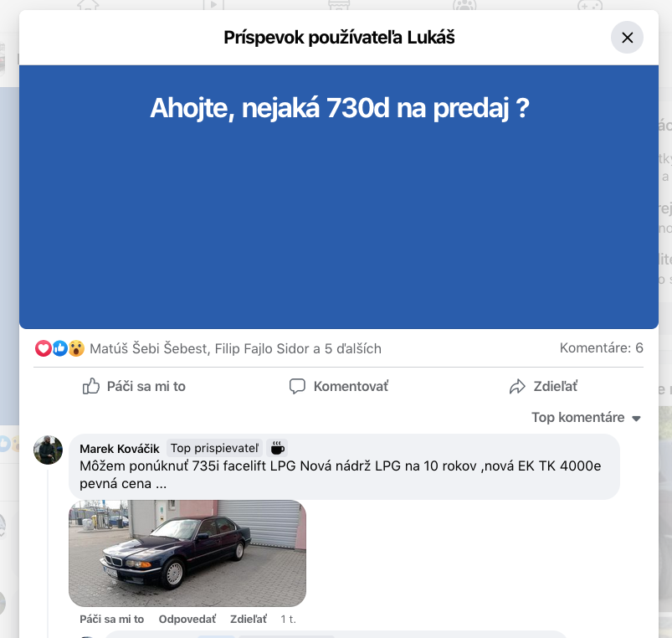
Task: Click the Top prispievateľ badge
Action: (214, 448)
